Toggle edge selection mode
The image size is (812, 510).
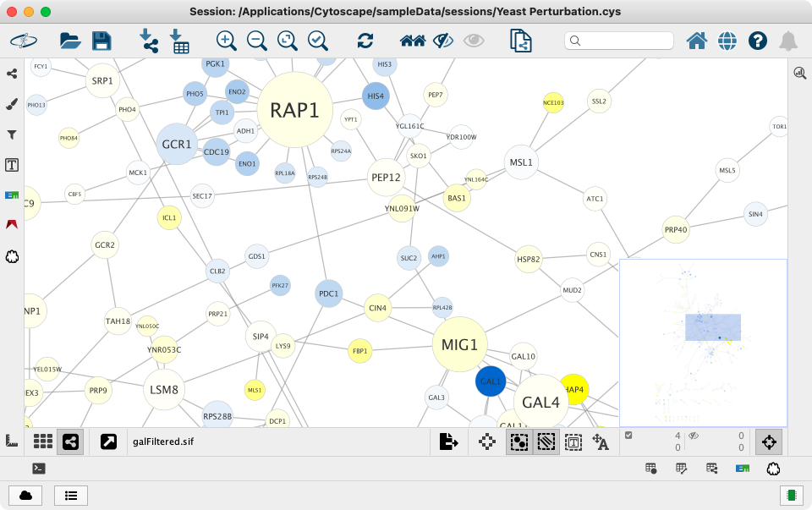(x=546, y=441)
